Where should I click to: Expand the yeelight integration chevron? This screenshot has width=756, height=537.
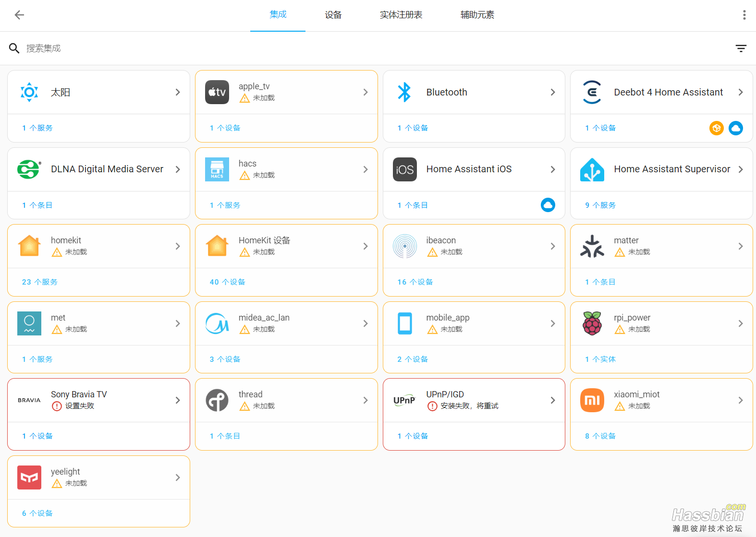178,477
